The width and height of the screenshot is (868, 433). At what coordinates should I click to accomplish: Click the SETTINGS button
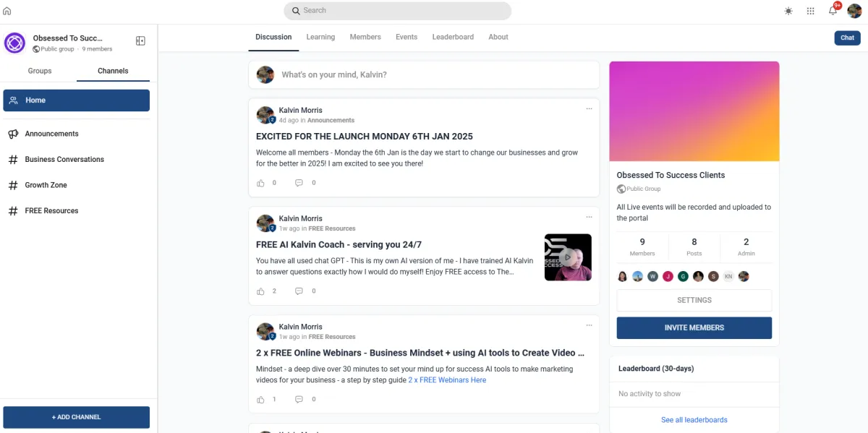tap(694, 300)
